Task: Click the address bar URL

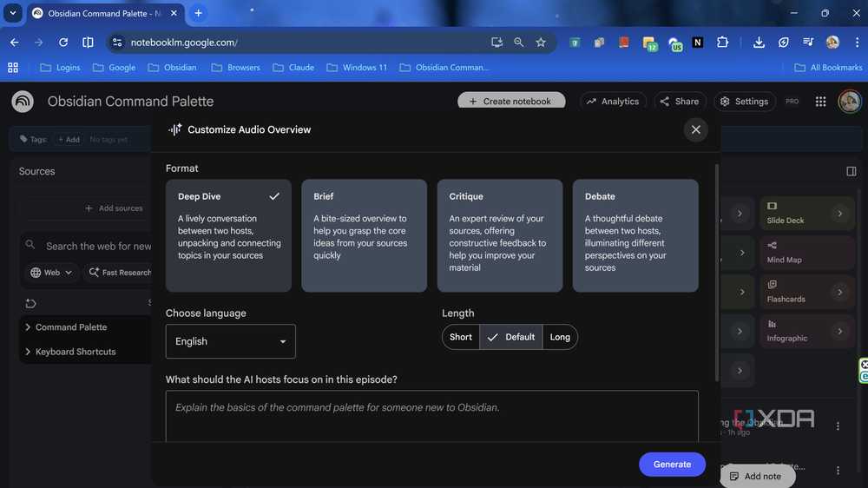Action: click(184, 42)
